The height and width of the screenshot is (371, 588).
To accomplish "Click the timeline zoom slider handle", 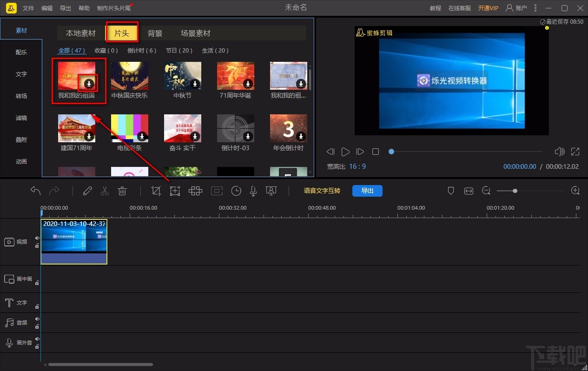I will (515, 191).
